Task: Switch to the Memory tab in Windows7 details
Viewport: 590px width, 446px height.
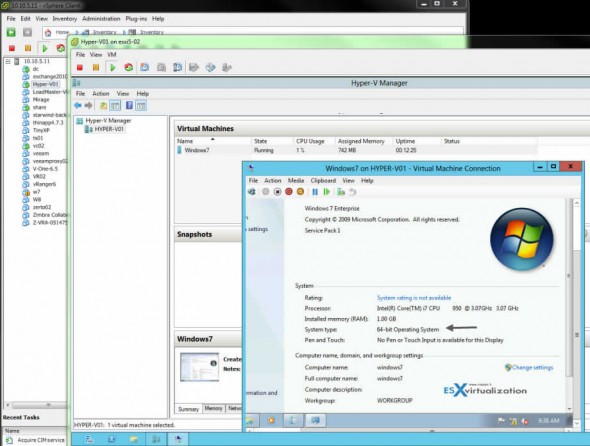Action: coord(213,408)
